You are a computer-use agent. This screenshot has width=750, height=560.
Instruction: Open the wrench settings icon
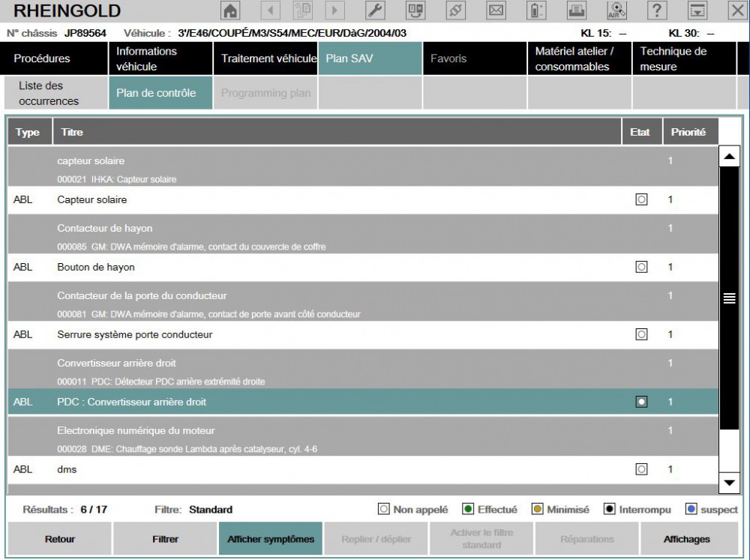376,10
